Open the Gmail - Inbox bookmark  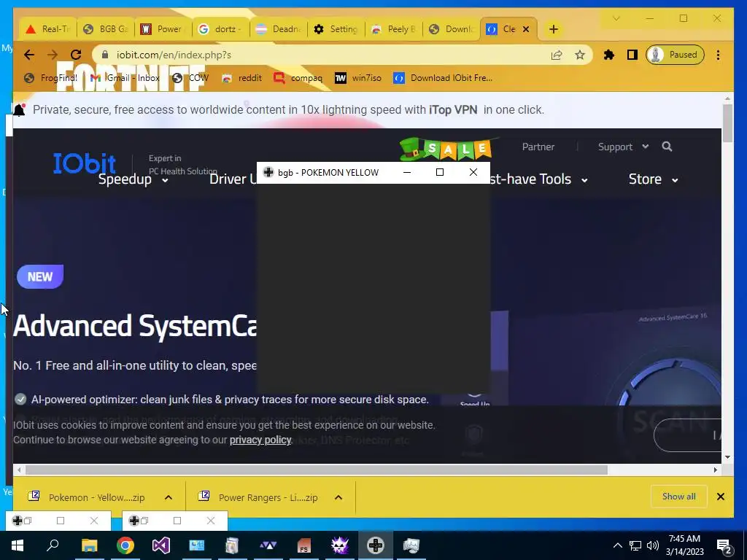[125, 77]
